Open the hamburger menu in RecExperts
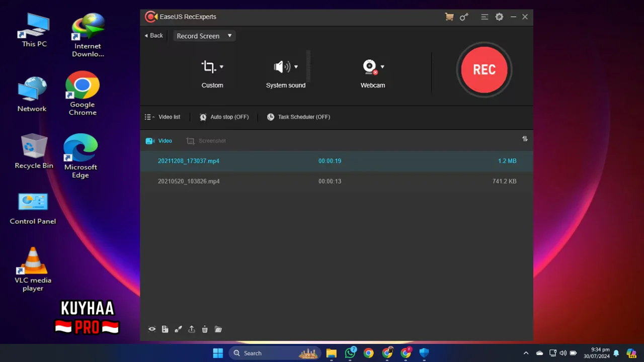The width and height of the screenshot is (644, 362). coord(485,17)
